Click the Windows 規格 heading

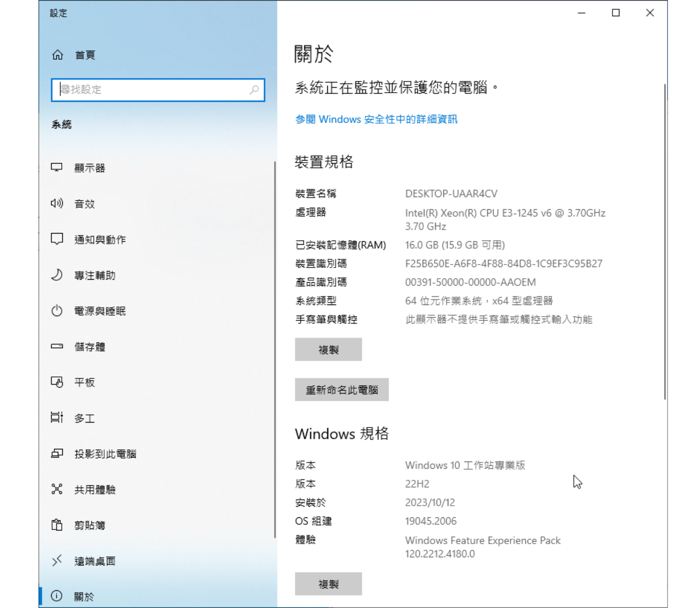click(x=342, y=434)
